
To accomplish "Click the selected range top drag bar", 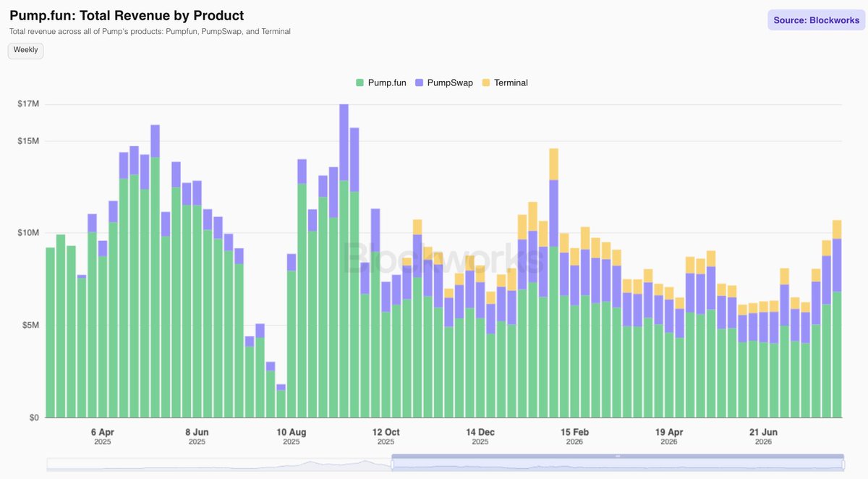I will coord(618,456).
